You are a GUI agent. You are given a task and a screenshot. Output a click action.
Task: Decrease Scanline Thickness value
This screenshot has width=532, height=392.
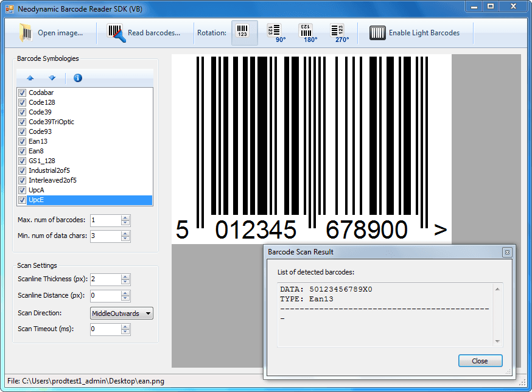[125, 282]
